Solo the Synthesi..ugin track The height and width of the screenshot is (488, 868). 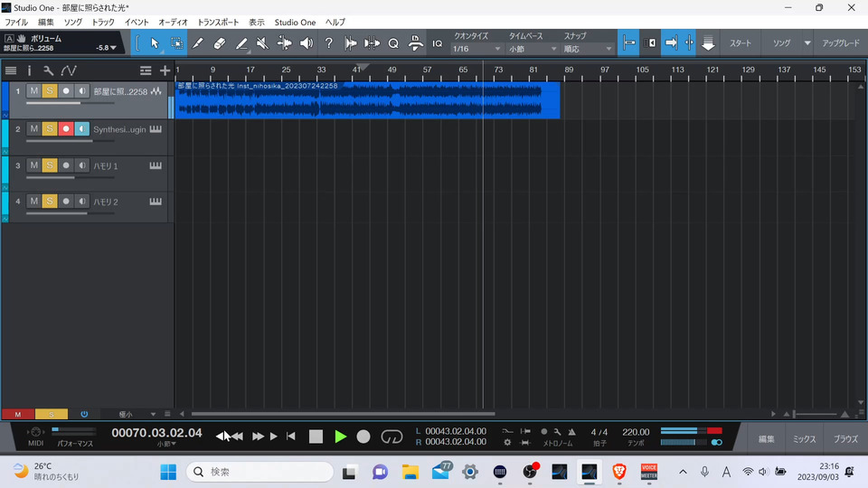[x=50, y=129]
